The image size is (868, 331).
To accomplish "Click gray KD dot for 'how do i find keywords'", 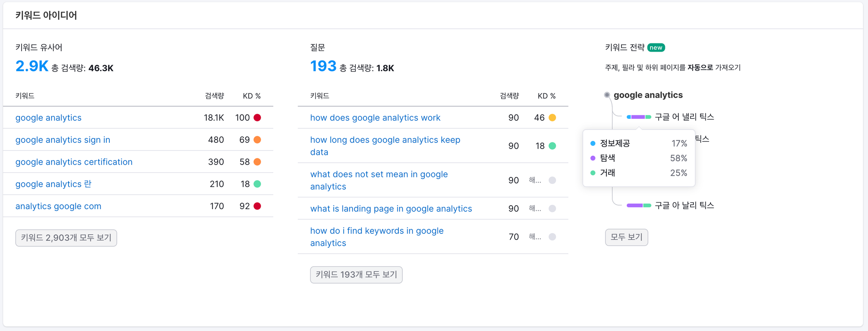I will coord(552,237).
